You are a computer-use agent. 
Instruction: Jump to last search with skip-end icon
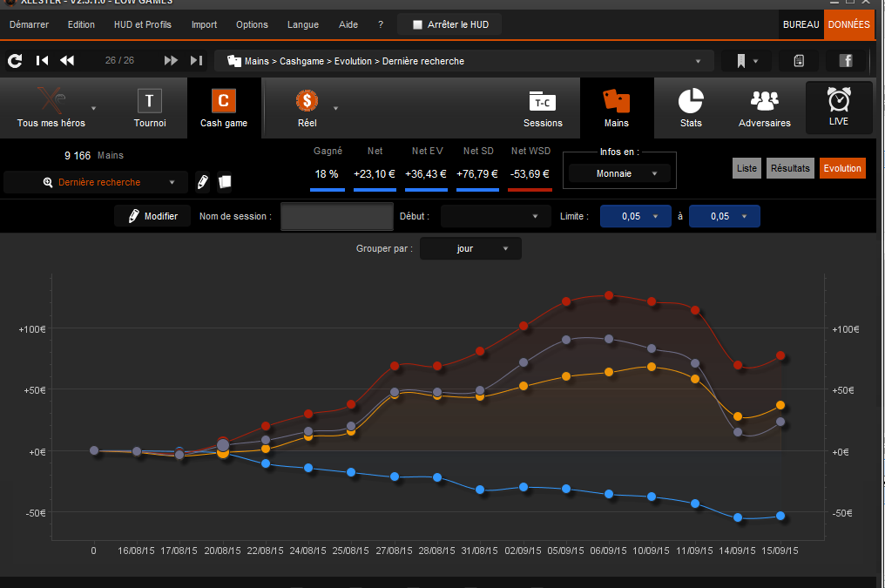pos(196,60)
